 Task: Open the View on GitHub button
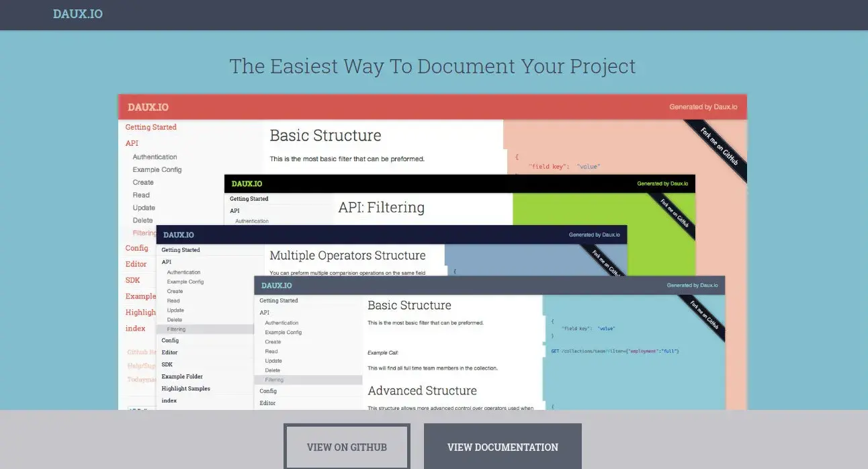click(x=347, y=447)
